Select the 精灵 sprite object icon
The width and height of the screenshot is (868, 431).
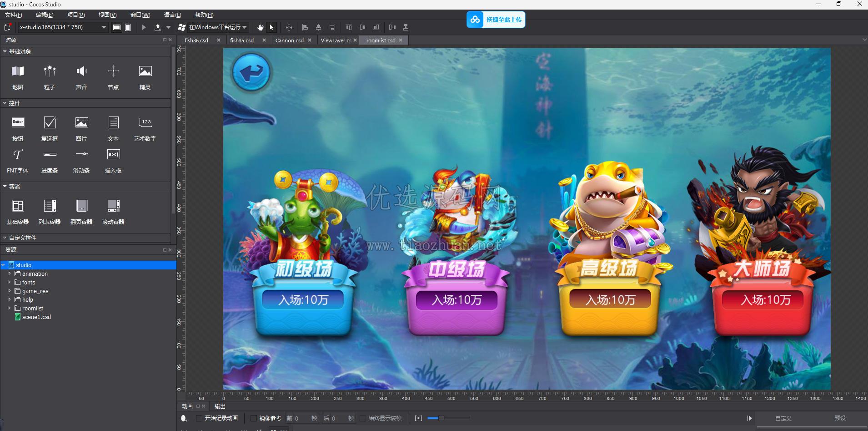145,71
